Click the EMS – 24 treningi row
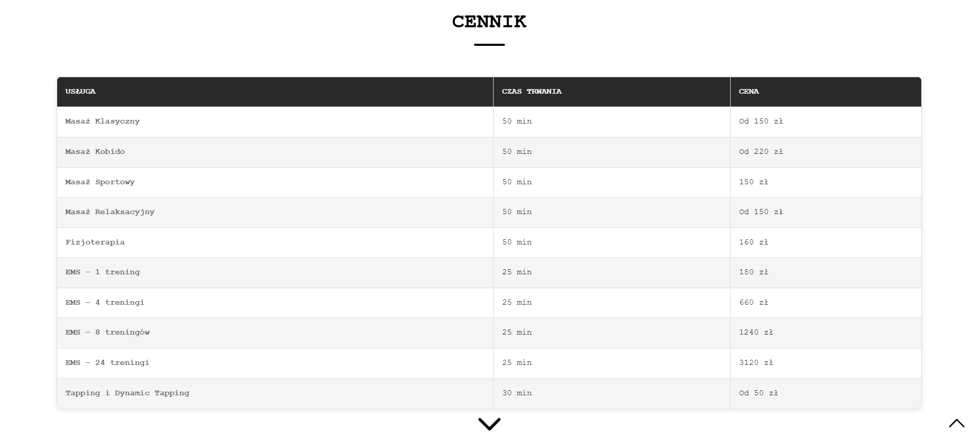 (107, 363)
